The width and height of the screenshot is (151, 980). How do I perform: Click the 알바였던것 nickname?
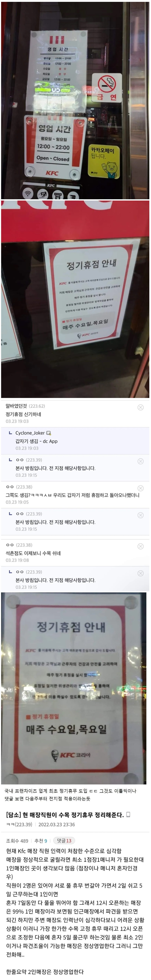(x=16, y=406)
